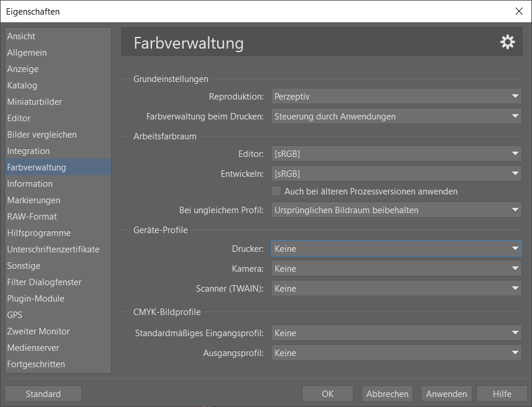Open the Scanner (TWAIN) profile dropdown

396,289
